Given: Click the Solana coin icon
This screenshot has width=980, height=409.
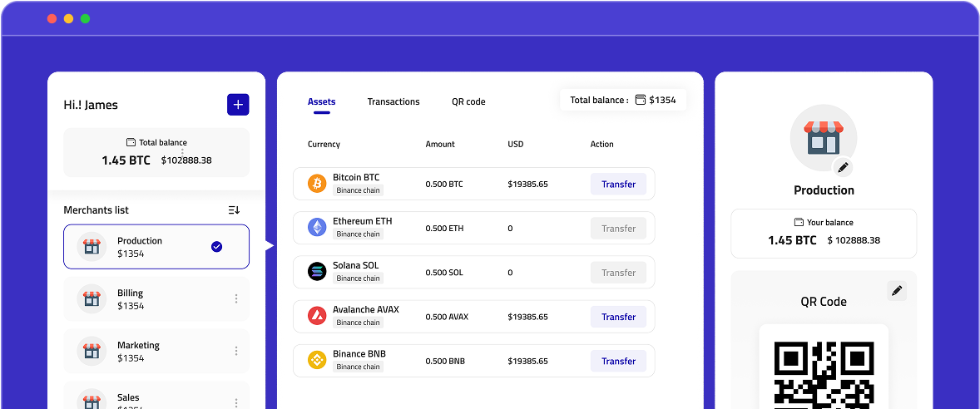Looking at the screenshot, I should [x=317, y=272].
